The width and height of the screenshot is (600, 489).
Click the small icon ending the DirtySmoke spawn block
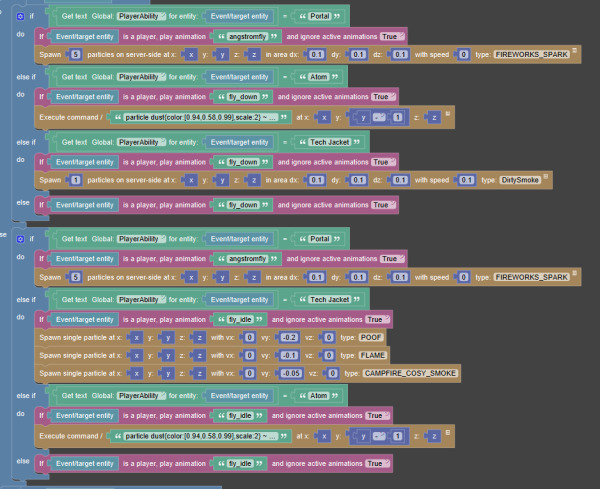[x=546, y=176]
